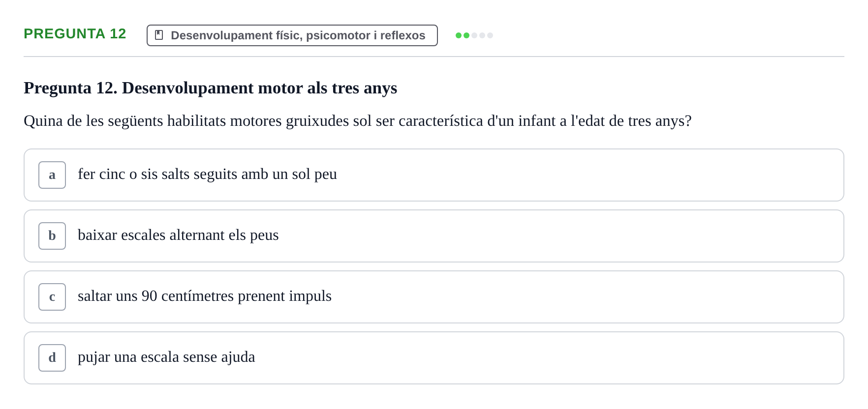Choose answer 'saltar uns 90 centímetres'

coord(434,297)
